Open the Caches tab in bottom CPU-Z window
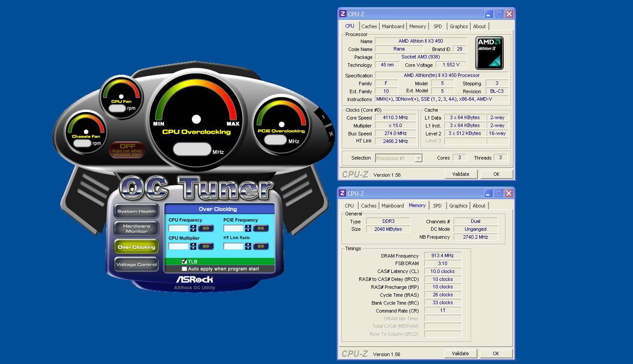This screenshot has height=364, width=633. (369, 206)
